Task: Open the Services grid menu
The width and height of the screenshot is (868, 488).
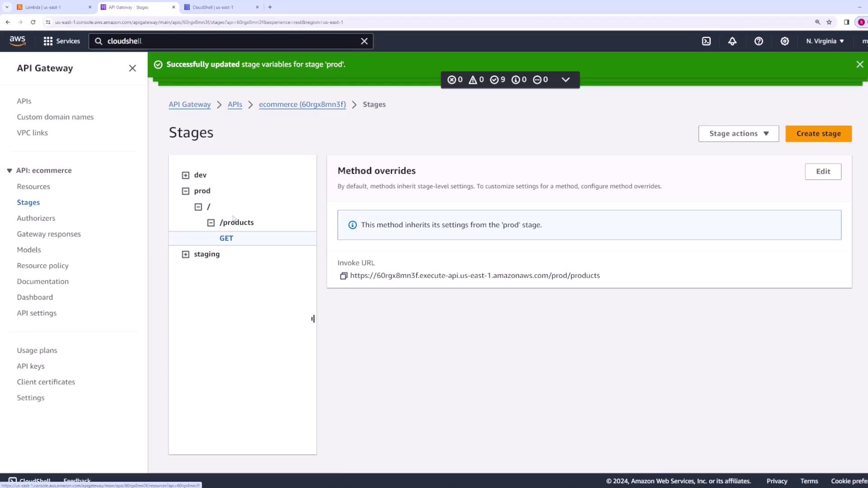Action: (61, 41)
